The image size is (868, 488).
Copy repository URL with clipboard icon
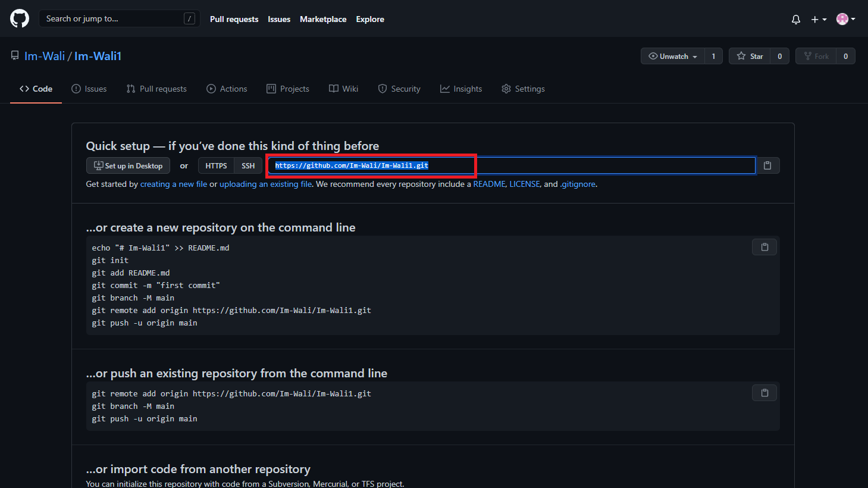pyautogui.click(x=767, y=165)
